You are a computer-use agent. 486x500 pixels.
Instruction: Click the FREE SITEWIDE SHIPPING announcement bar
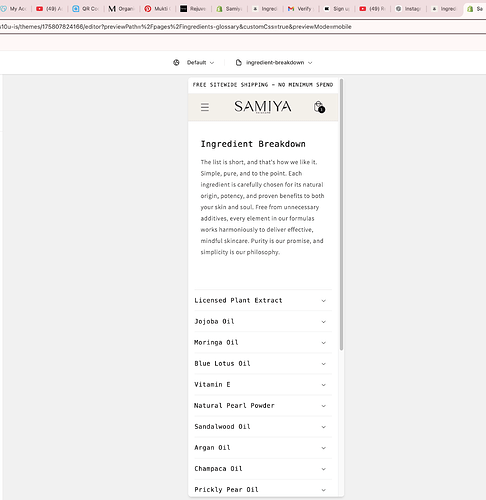coord(263,85)
